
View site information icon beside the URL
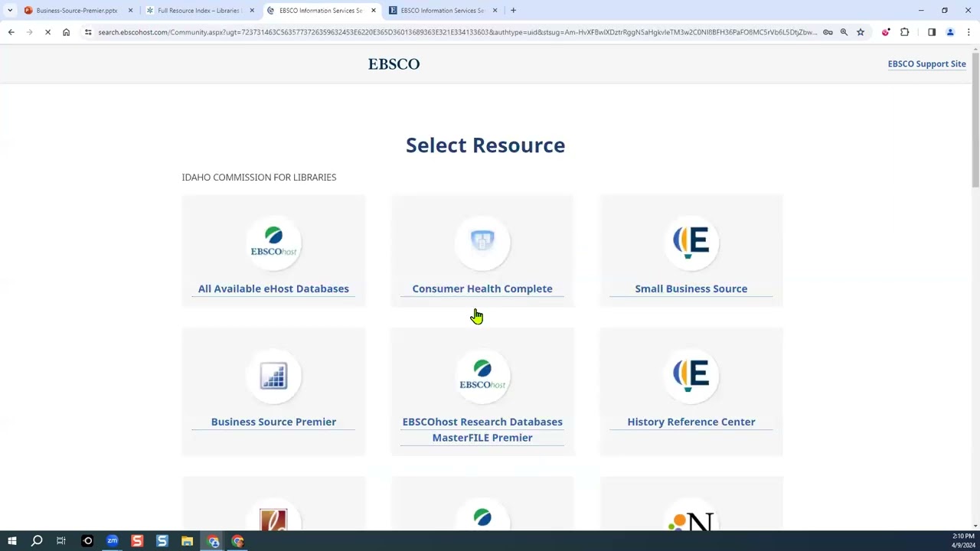[x=88, y=32]
